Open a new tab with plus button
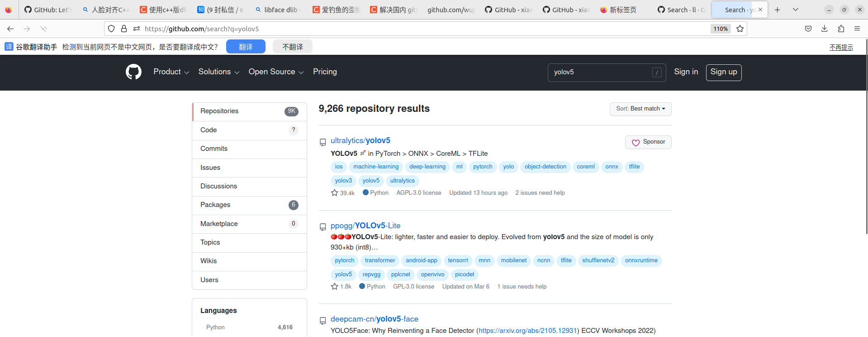Viewport: 868px width, 337px height. point(778,10)
